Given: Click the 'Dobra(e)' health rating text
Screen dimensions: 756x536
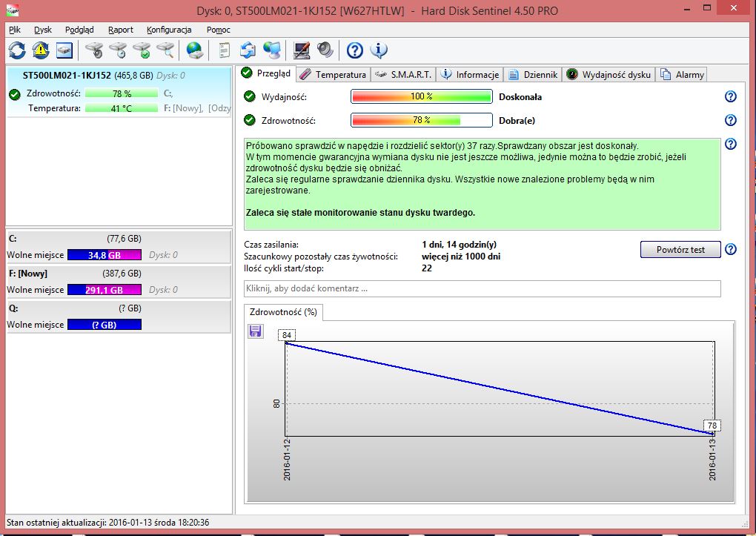Looking at the screenshot, I should [517, 121].
